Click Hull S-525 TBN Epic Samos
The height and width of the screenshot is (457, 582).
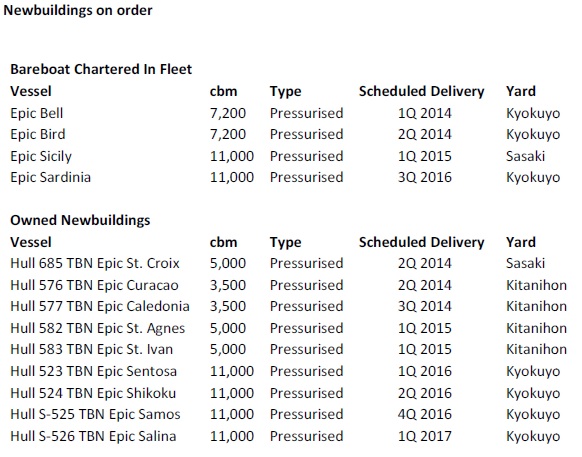point(95,414)
